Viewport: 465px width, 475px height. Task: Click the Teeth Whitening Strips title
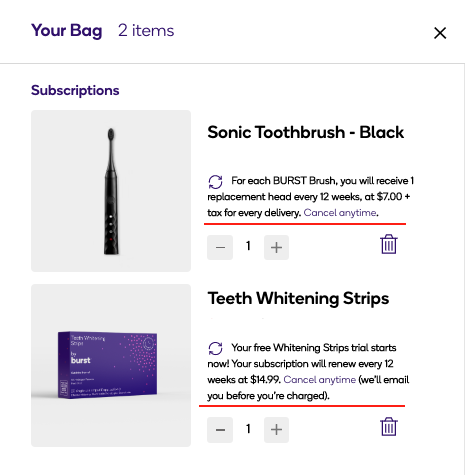(298, 298)
